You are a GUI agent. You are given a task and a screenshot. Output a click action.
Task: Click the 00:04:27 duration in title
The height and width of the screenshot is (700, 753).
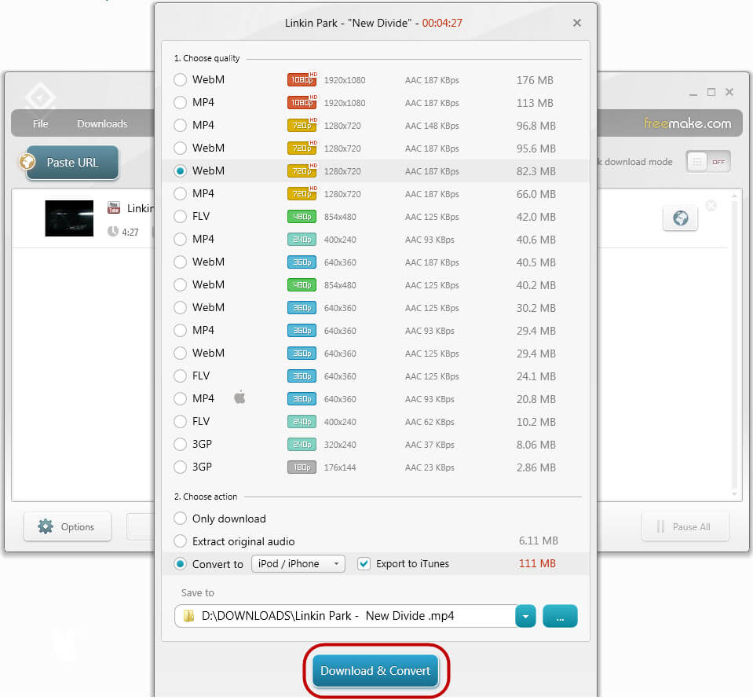[442, 23]
